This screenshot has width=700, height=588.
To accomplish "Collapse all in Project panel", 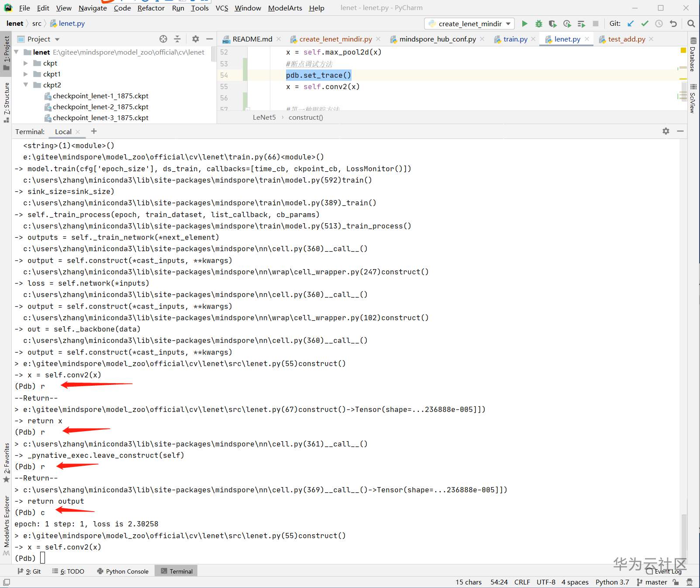I will tap(177, 39).
